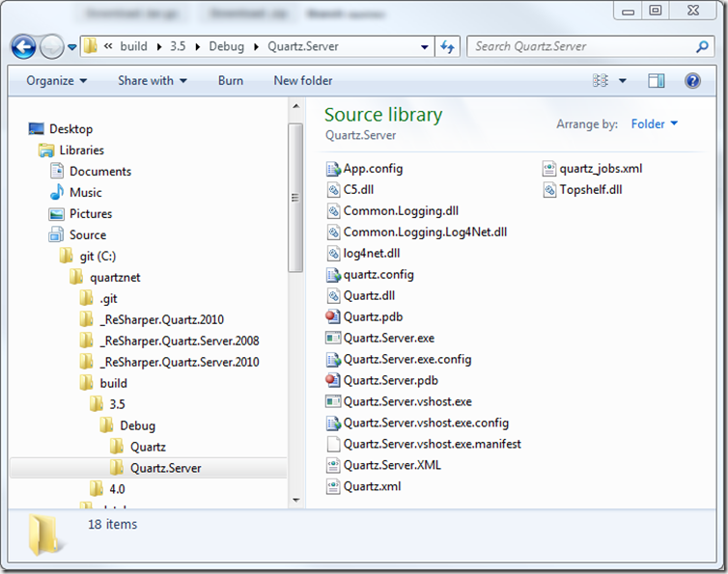The image size is (728, 574).
Task: Click the Quartz.Server.exe.config file icon
Action: (333, 359)
